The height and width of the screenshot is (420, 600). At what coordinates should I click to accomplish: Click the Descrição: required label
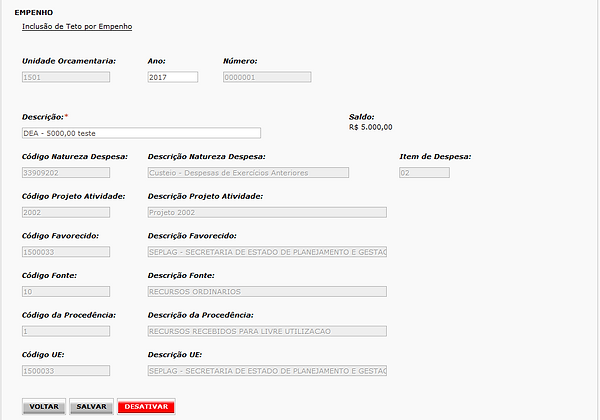point(45,117)
